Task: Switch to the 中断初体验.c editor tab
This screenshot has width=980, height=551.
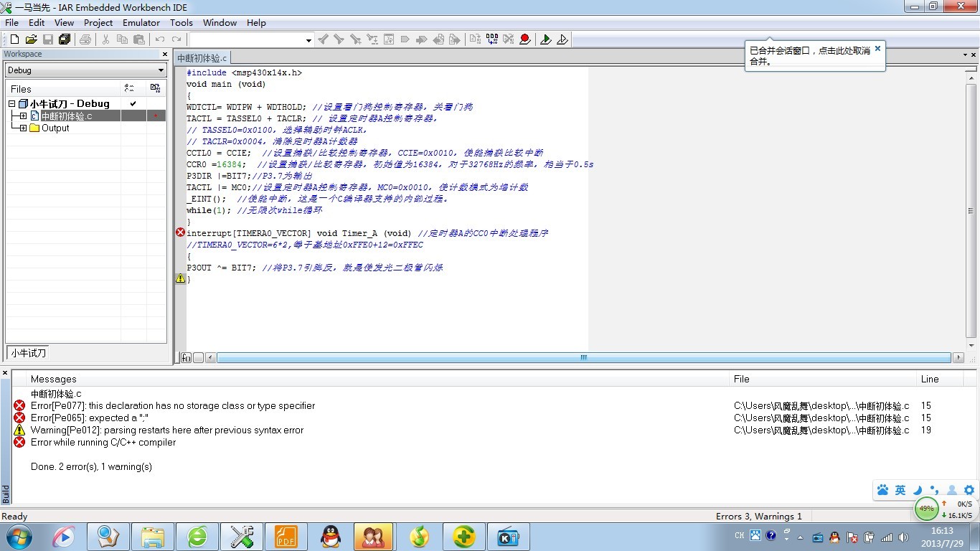Action: tap(202, 58)
